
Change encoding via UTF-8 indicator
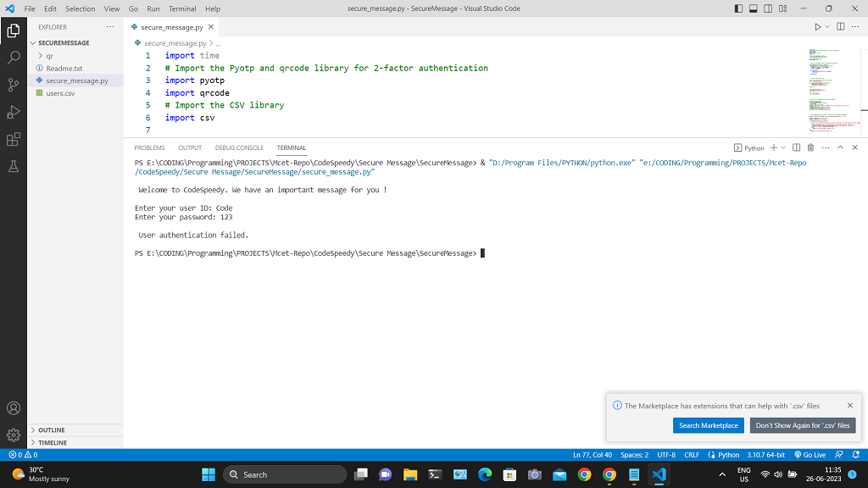(x=666, y=455)
